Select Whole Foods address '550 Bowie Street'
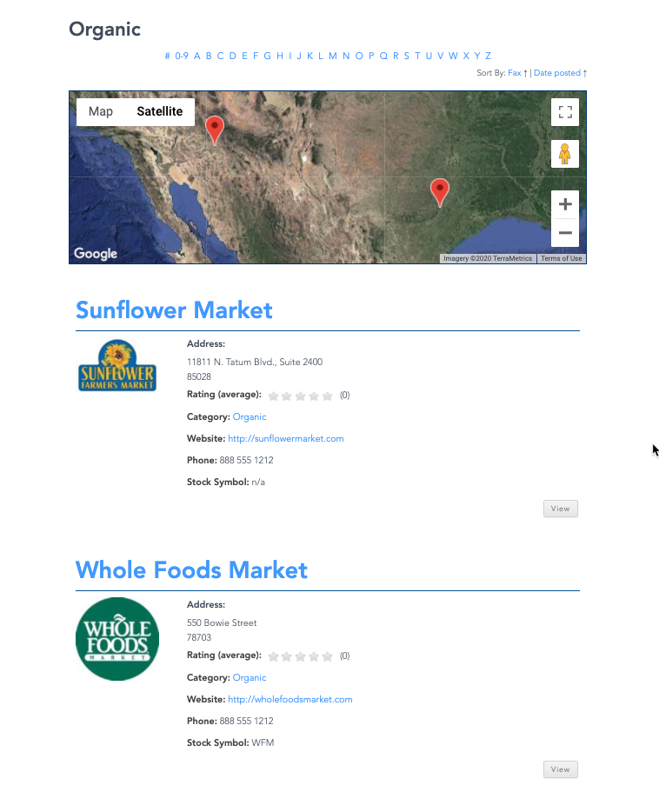 [222, 622]
